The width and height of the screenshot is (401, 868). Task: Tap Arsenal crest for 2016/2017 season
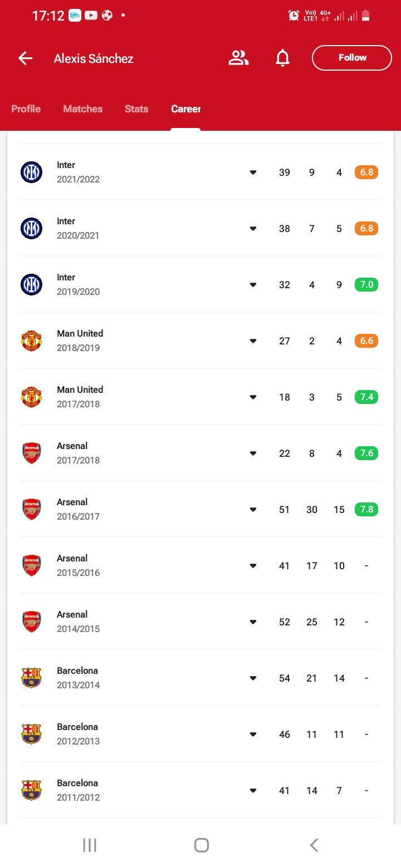tap(31, 509)
